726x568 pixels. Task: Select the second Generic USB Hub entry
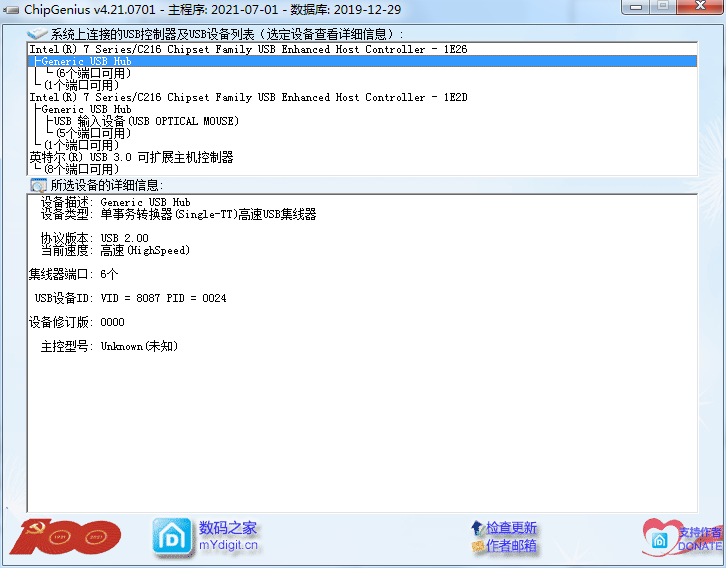[x=87, y=109]
